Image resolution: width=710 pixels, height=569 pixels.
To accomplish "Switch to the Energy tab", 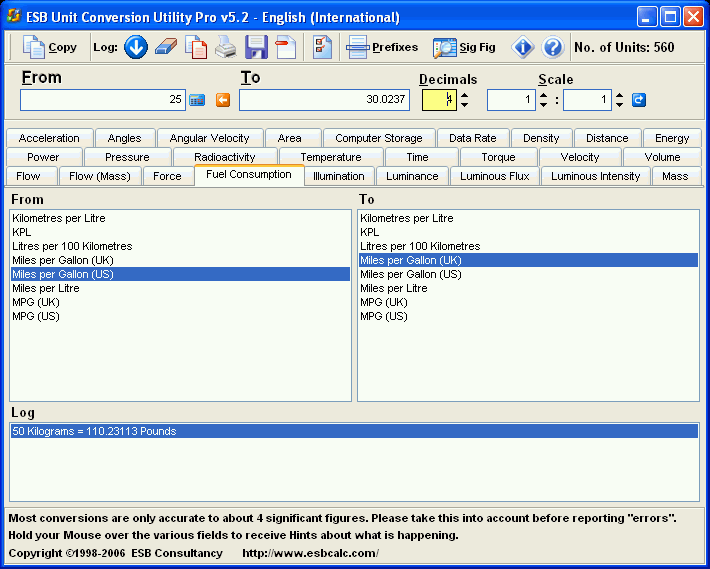I will pyautogui.click(x=672, y=138).
